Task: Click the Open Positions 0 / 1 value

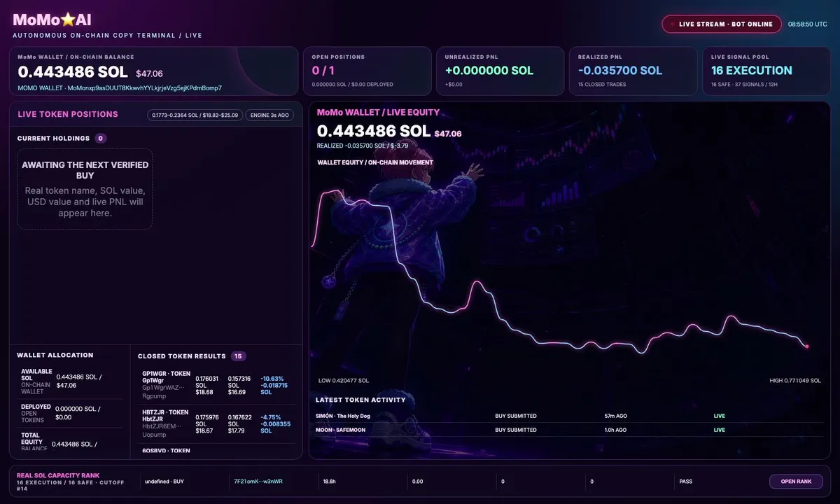Action: [x=323, y=71]
